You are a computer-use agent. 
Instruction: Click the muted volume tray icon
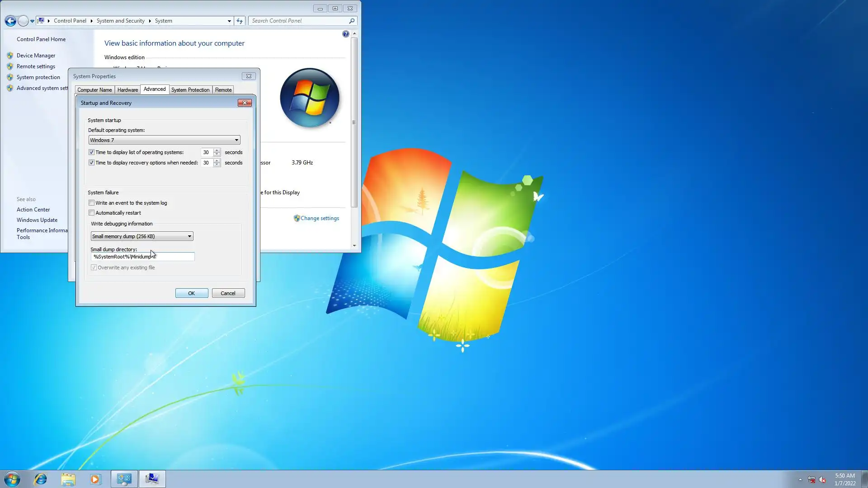tap(822, 480)
